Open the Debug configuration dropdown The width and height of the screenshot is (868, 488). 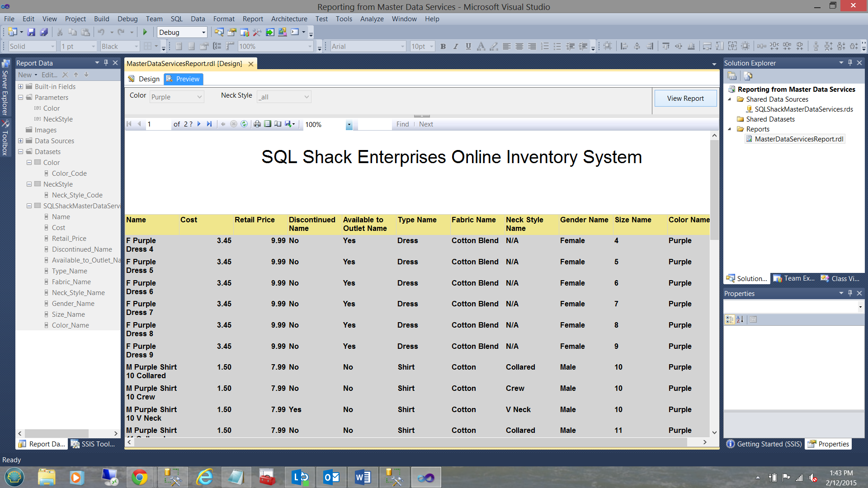tap(203, 33)
